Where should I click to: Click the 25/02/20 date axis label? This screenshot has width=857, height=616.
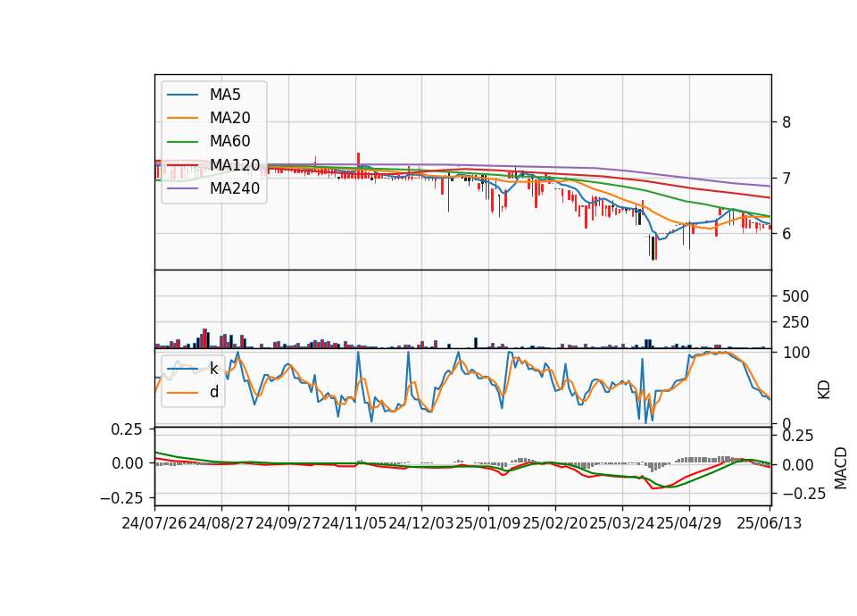coord(555,523)
